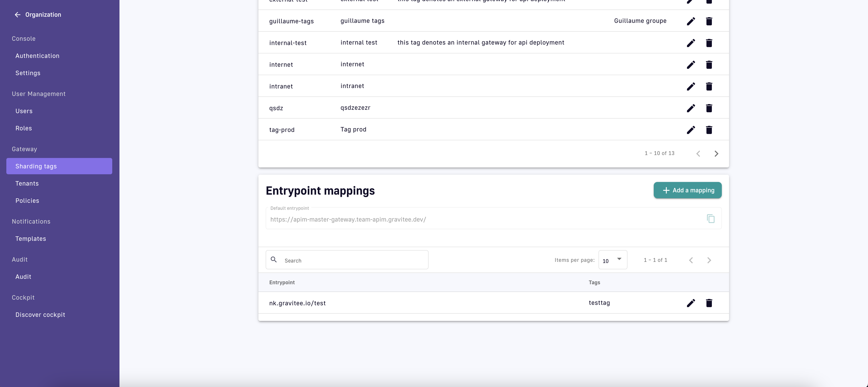Click the Add a mapping button
868x387 pixels.
pos(687,190)
